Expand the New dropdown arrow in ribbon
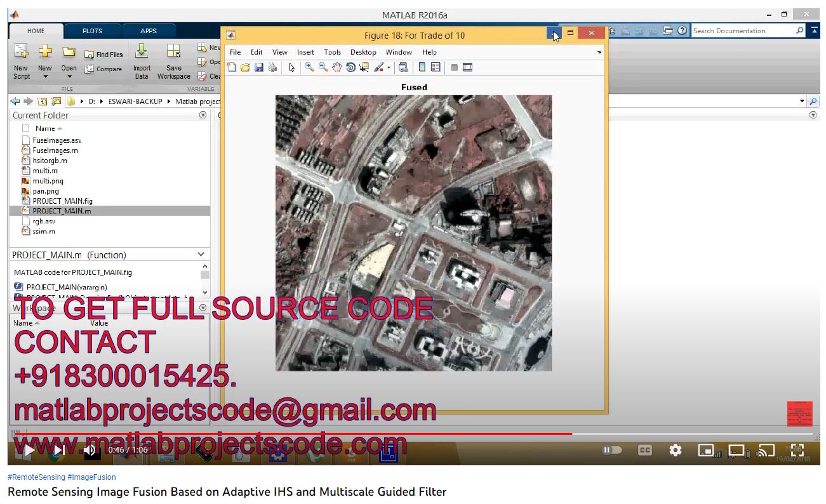This screenshot has width=826, height=504. 45,77
